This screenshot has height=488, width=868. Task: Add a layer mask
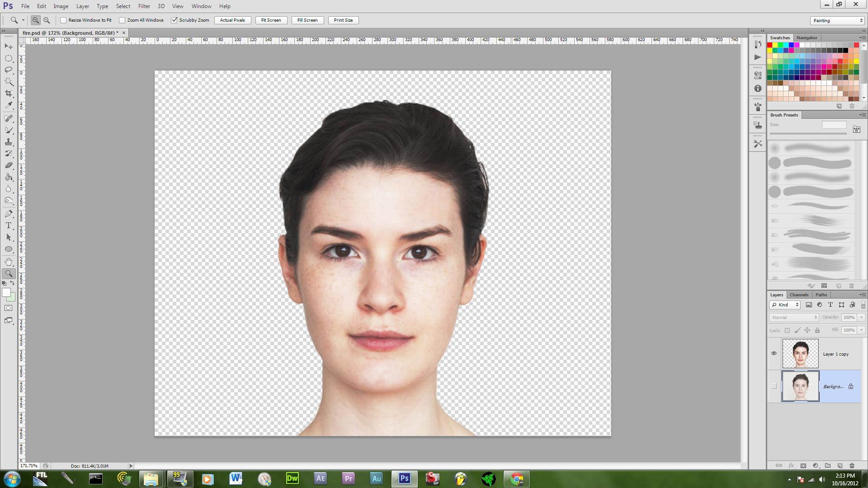click(x=803, y=465)
